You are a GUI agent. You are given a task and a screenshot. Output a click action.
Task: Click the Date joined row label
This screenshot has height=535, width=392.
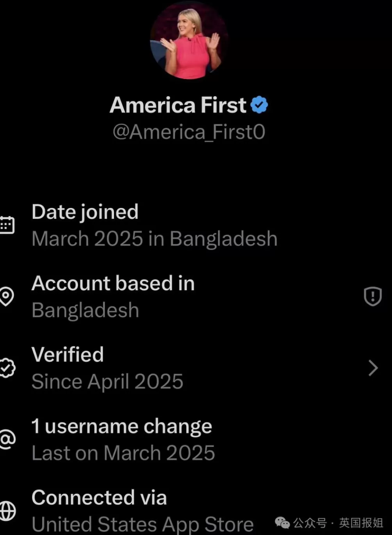pos(85,212)
